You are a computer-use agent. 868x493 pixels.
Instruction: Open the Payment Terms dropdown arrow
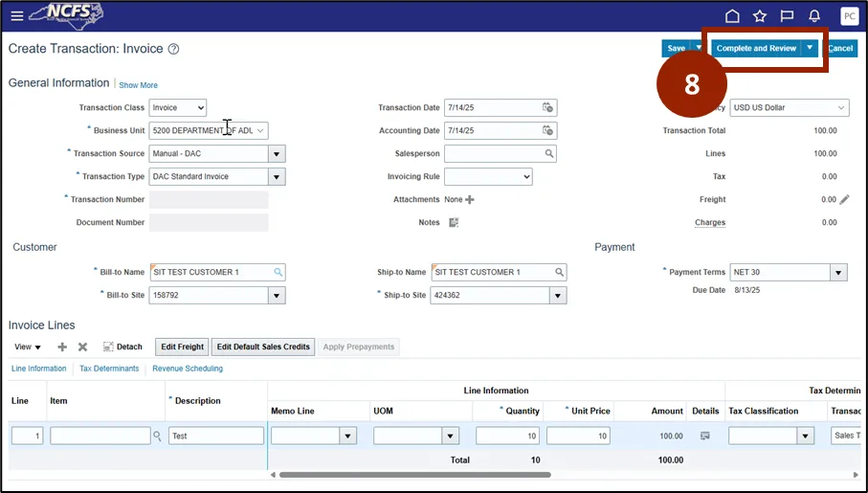[838, 273]
